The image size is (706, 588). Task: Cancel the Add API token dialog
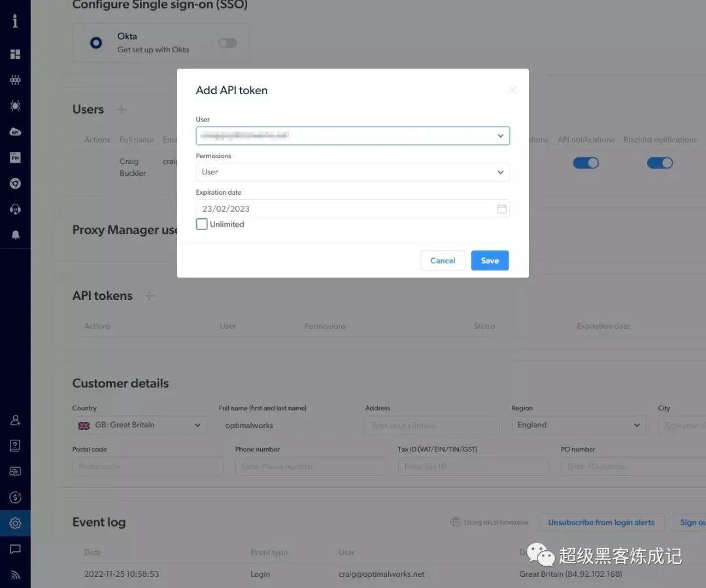[443, 260]
